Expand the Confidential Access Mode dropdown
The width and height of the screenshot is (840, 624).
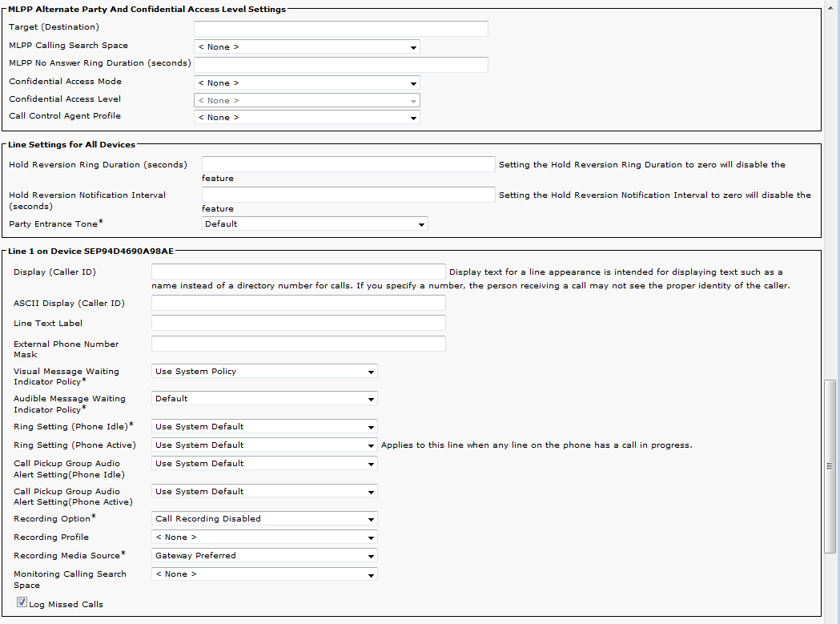[x=307, y=83]
